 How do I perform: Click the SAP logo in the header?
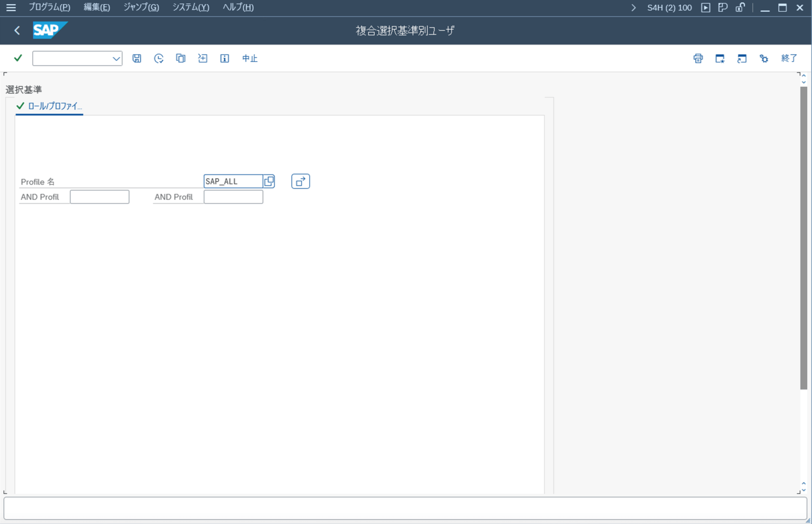50,30
